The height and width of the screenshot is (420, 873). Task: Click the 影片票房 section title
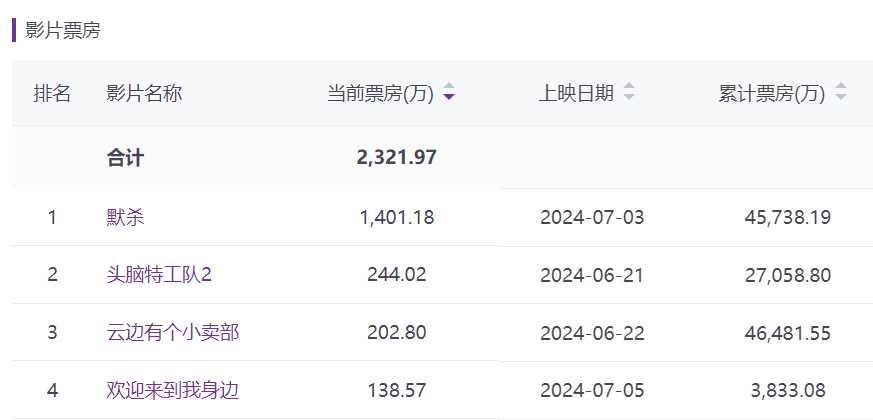click(63, 30)
